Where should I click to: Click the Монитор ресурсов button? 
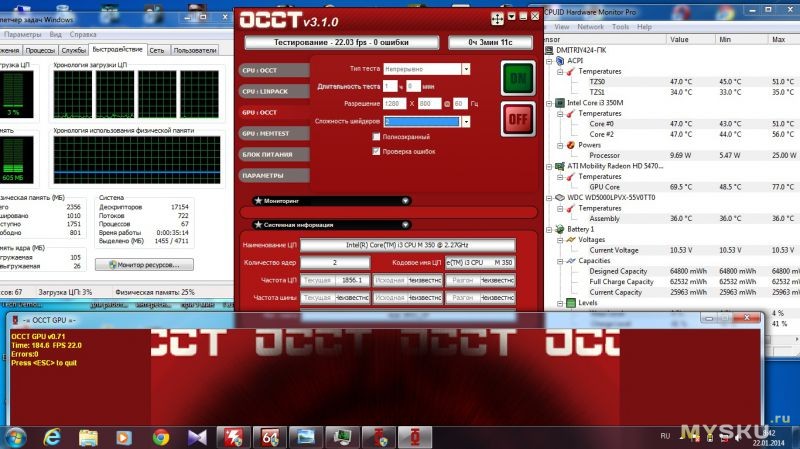point(144,265)
